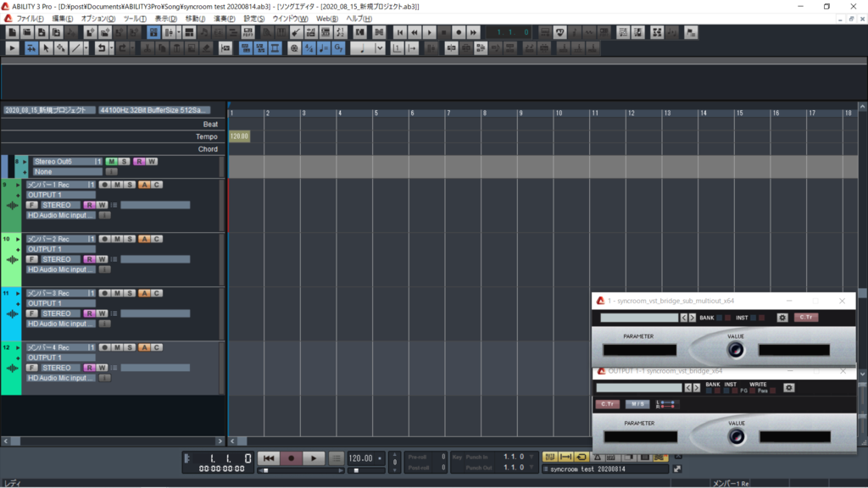Open the line tool dropdown arrow
Viewport: 868px width, 488px height.
click(x=86, y=48)
